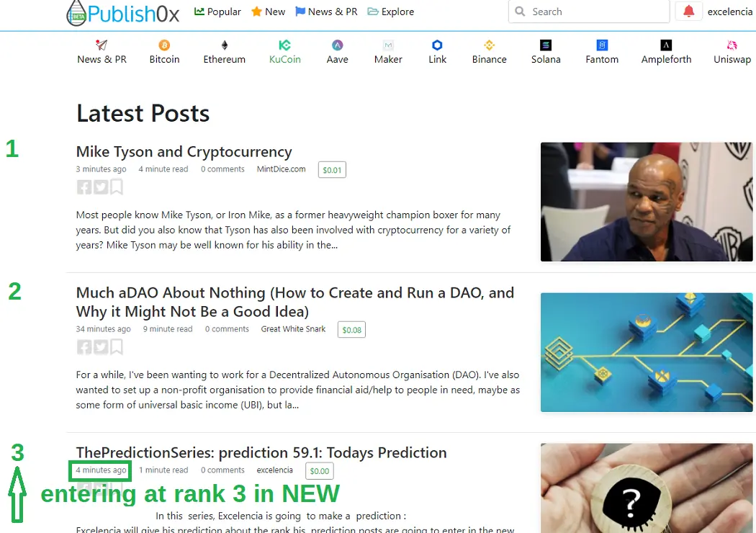Share the aDAO post on Facebook
This screenshot has width=756, height=533.
click(84, 347)
